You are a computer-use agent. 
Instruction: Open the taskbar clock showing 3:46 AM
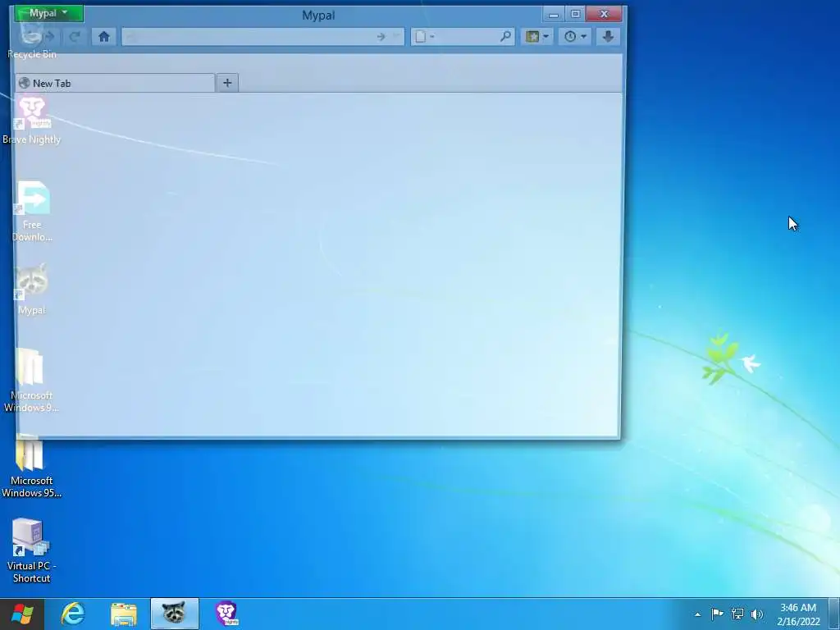[x=798, y=614]
